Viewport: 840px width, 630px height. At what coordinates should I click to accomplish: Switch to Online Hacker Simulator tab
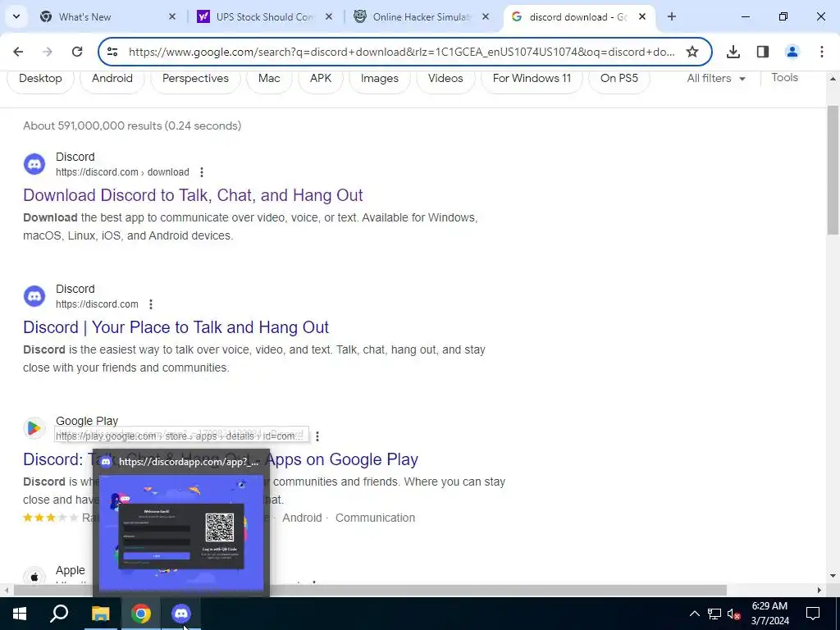[x=421, y=17]
